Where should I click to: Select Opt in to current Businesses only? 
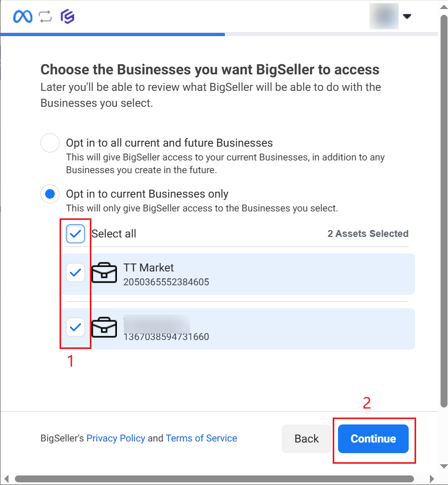tap(50, 194)
